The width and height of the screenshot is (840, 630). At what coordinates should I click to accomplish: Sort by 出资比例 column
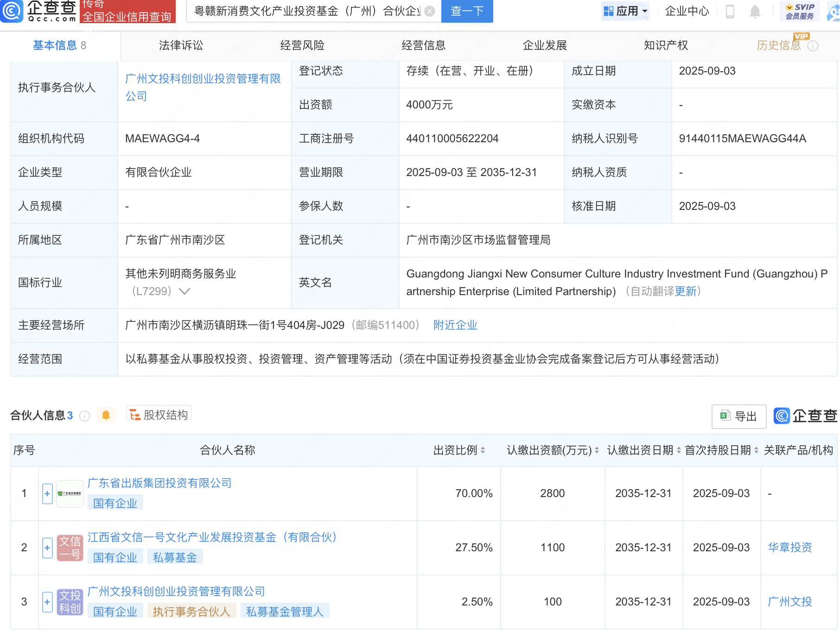point(483,450)
